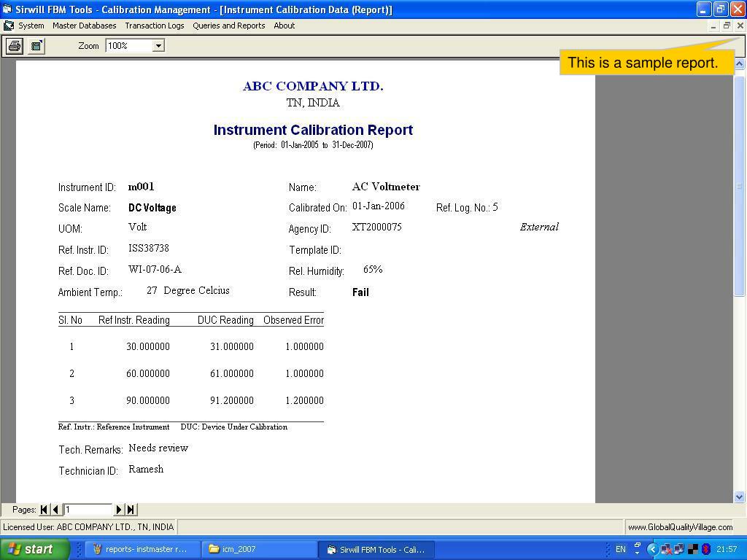Viewport: 747px width, 560px height.
Task: Open the Master Databases menu
Action: 85,26
